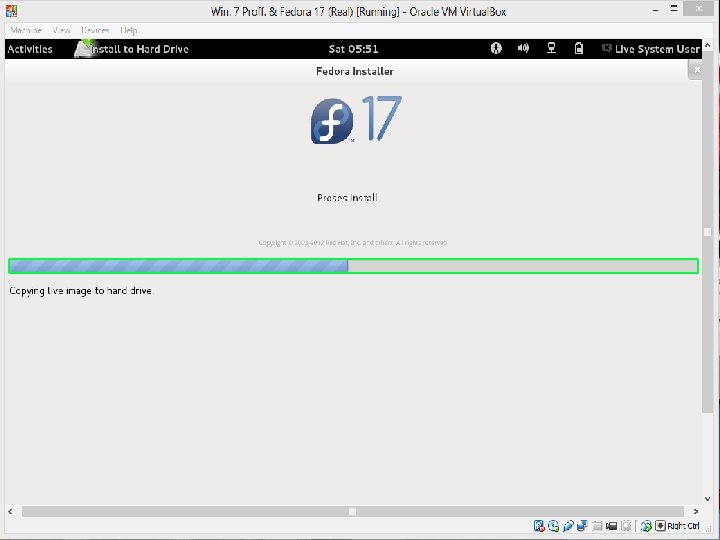The image size is (720, 540).
Task: Open the battery status icon
Action: [579, 48]
